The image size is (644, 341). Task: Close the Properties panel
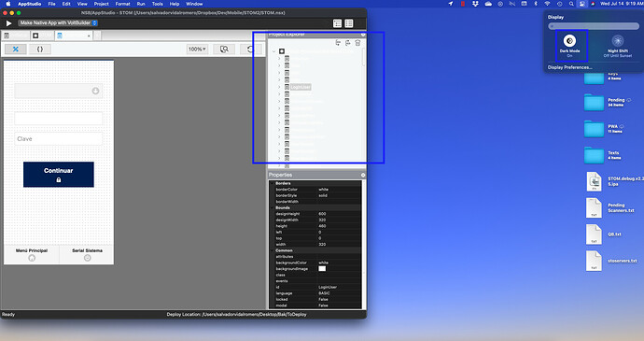(x=363, y=176)
